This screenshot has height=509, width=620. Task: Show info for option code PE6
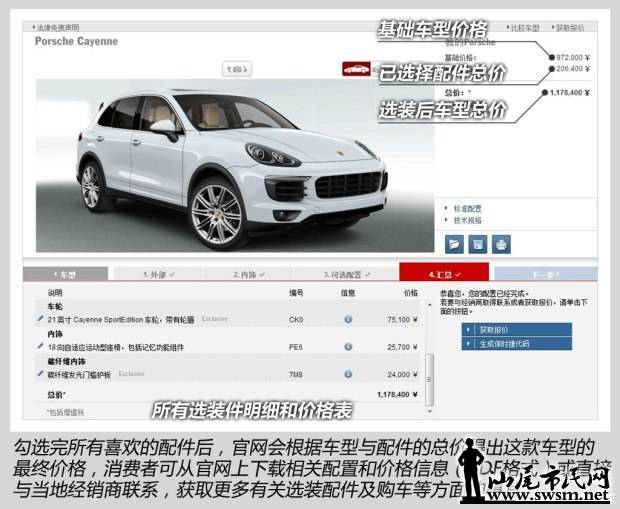[x=348, y=347]
